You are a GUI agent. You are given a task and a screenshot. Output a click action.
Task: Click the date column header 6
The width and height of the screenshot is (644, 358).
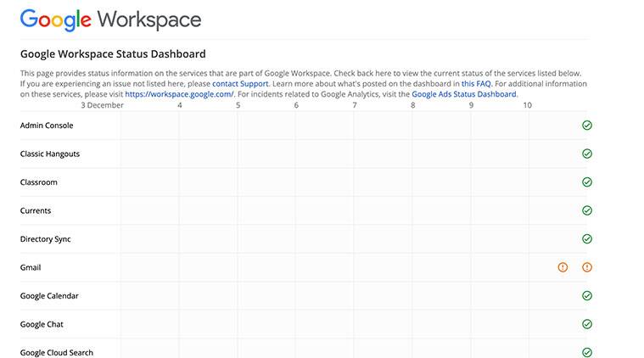click(296, 105)
